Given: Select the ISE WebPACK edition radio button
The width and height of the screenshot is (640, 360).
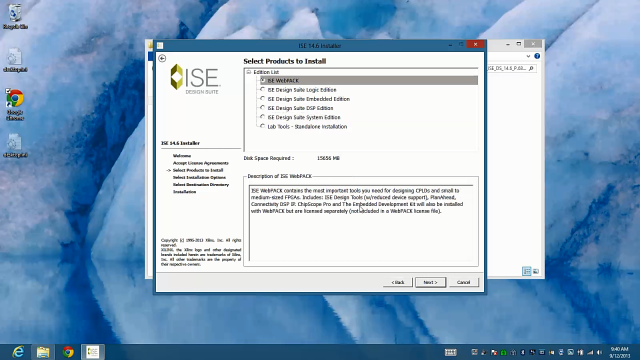Looking at the screenshot, I should (x=263, y=80).
